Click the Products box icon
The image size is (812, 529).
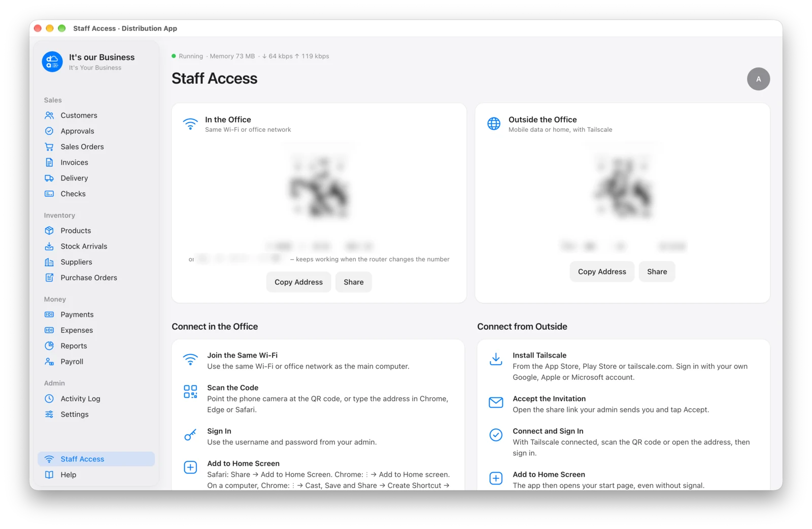49,230
